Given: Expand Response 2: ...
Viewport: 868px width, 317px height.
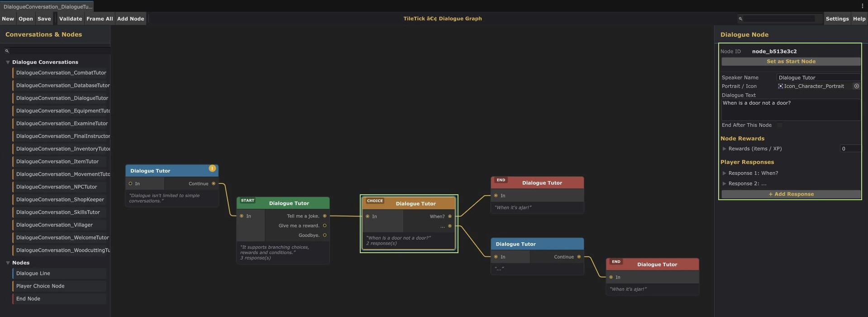Looking at the screenshot, I should [724, 183].
